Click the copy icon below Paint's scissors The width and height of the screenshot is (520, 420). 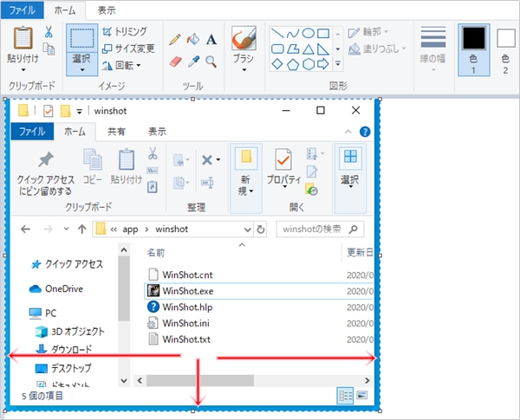(x=49, y=49)
